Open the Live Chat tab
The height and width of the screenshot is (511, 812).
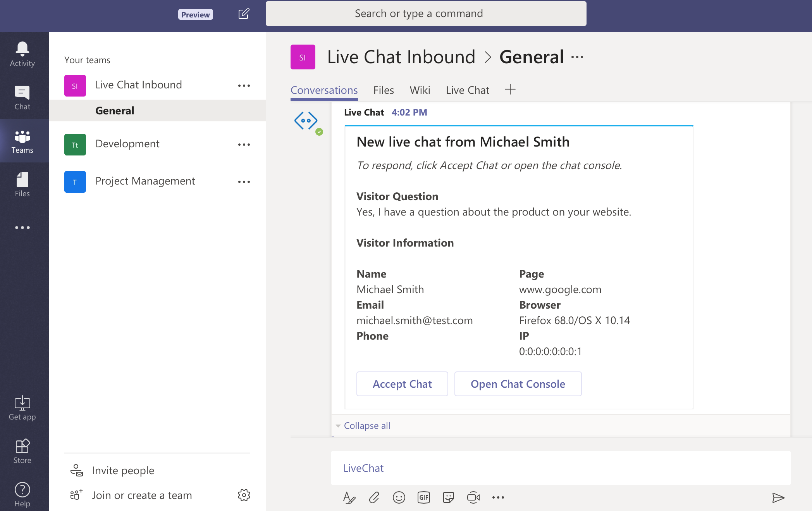[x=467, y=90]
